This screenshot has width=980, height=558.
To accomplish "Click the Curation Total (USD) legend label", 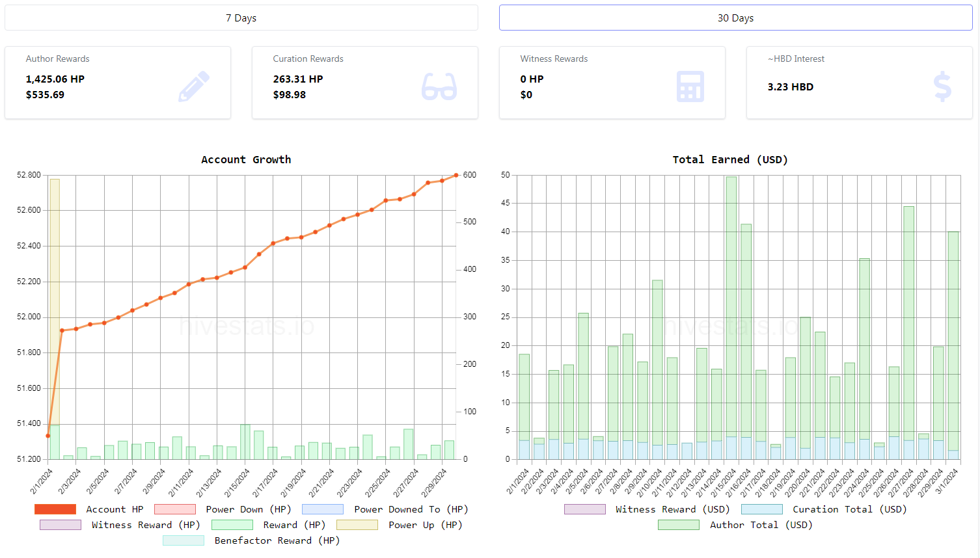I will [x=850, y=509].
